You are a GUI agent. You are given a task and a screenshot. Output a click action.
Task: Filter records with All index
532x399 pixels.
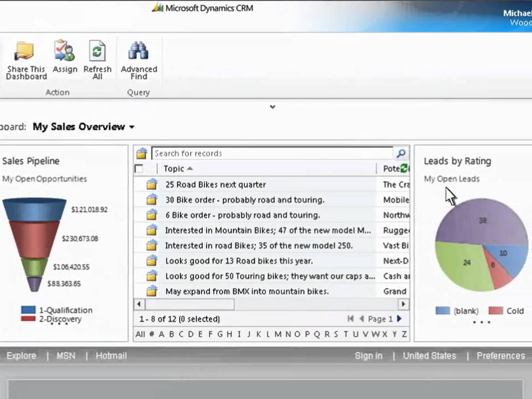coord(140,334)
